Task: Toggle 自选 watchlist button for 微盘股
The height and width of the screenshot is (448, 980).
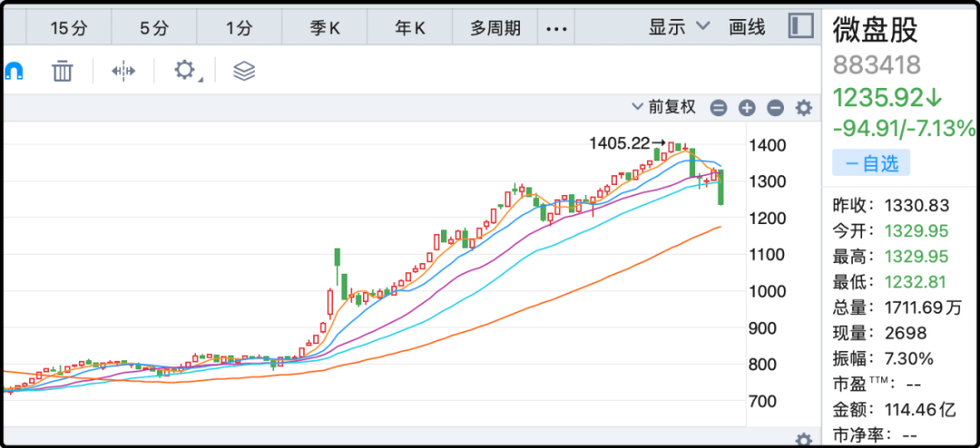Action: point(870,163)
